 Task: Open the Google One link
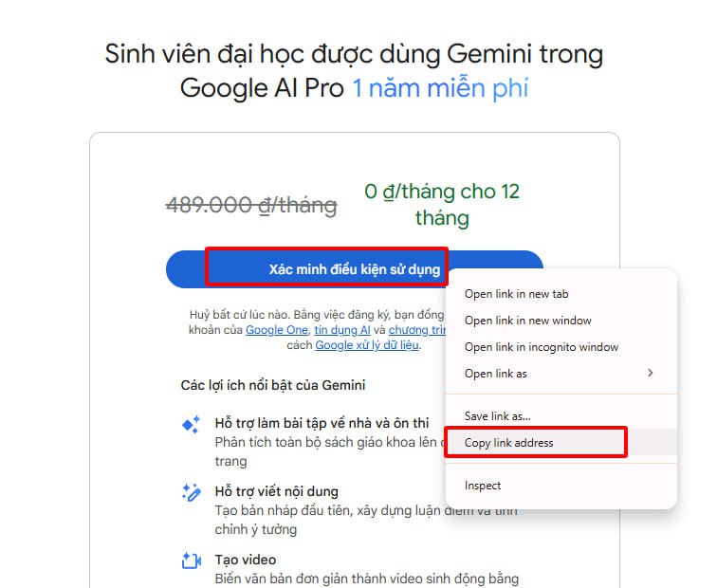(277, 330)
